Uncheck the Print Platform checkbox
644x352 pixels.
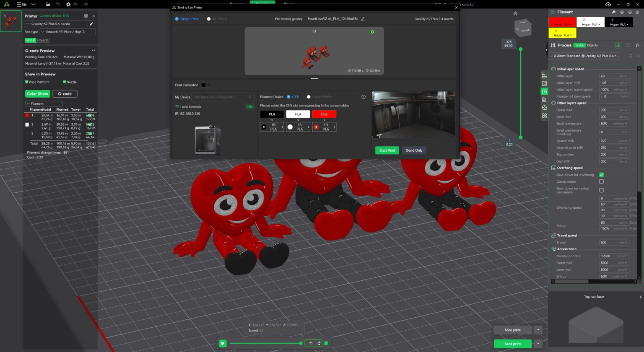pyautogui.click(x=27, y=82)
